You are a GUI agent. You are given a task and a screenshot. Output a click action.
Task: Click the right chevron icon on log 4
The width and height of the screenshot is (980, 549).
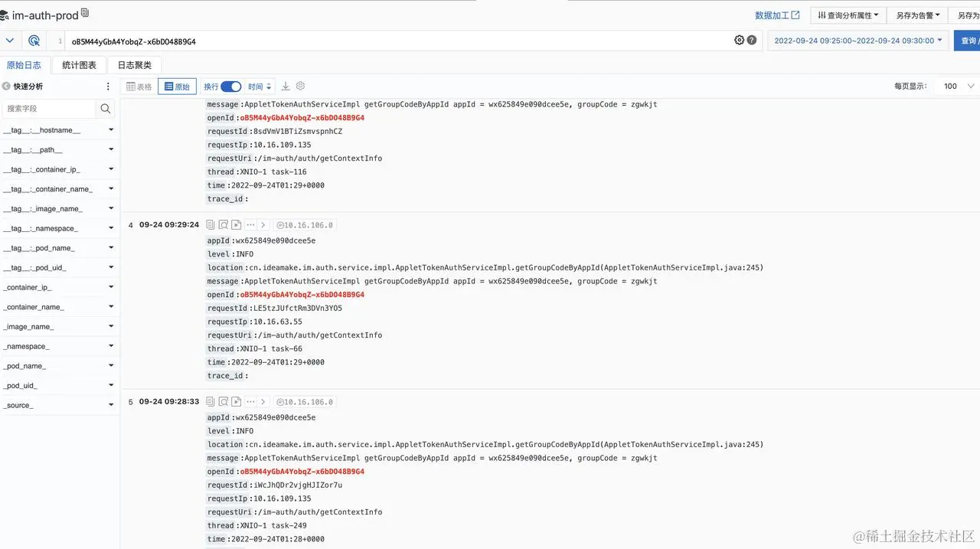point(263,225)
